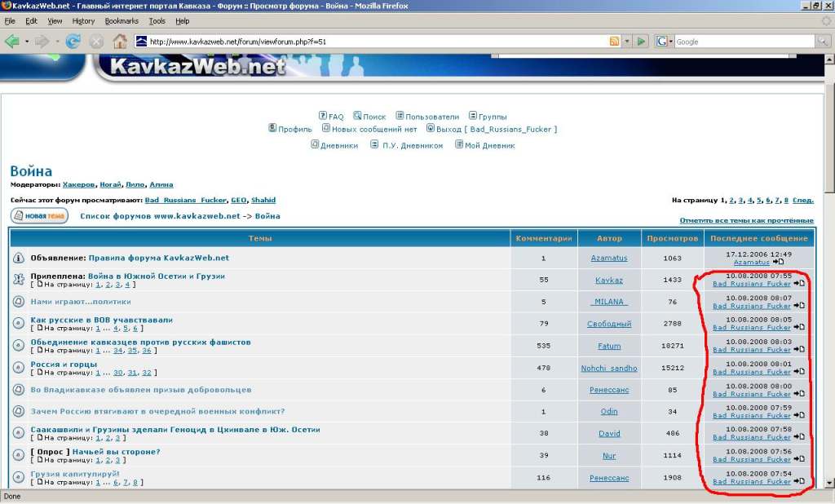The width and height of the screenshot is (835, 504).
Task: Click Список форумов www.kavkazweb.net breadcrumb
Action: click(160, 216)
